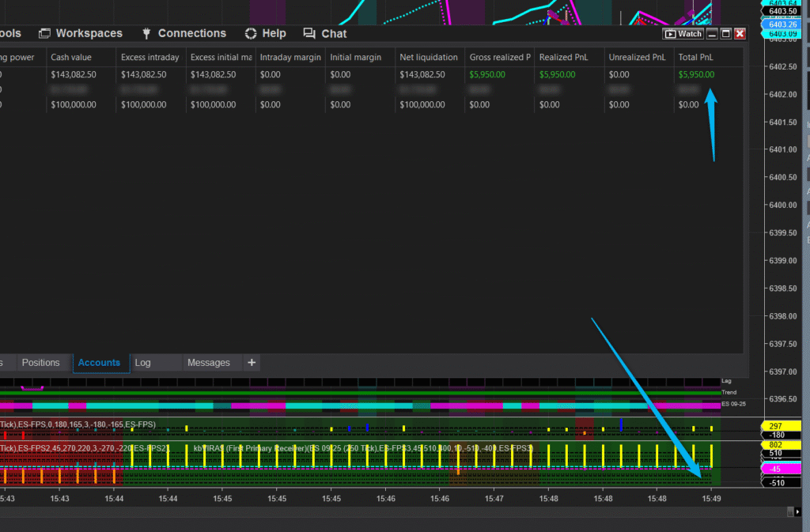Close the Control Center window

740,33
